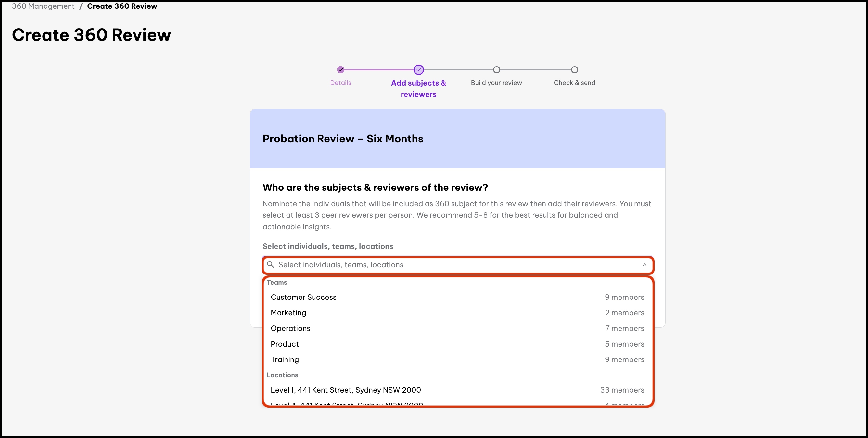Go to the Details step label
The image size is (868, 438).
341,83
